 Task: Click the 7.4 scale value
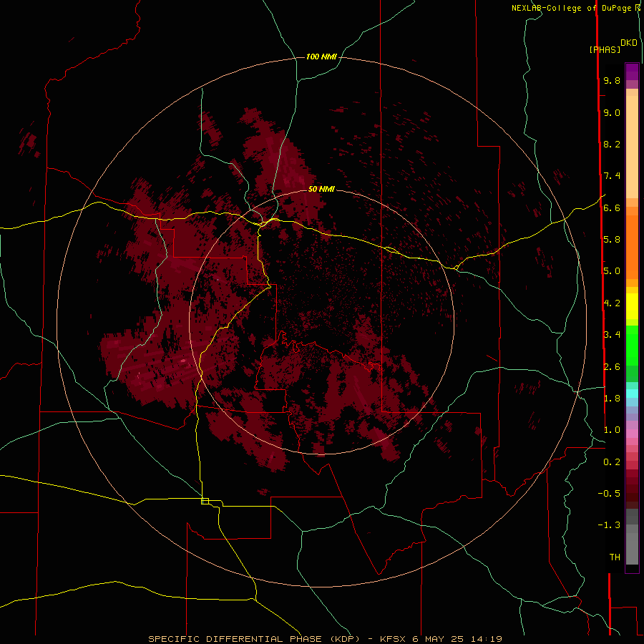tap(612, 176)
